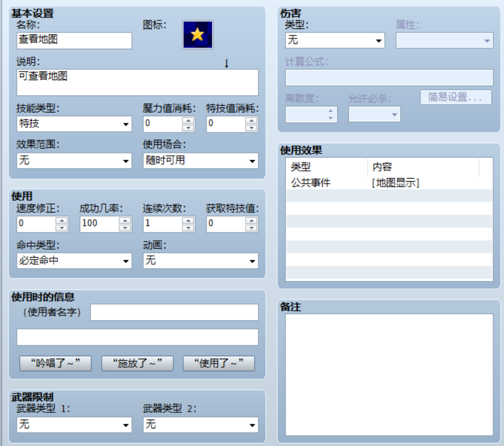
Task: Click the “使用了～” button
Action: coord(219,364)
